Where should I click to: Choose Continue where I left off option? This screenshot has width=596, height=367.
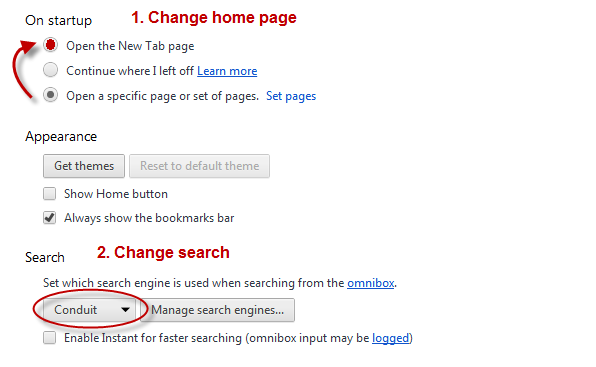[50, 70]
